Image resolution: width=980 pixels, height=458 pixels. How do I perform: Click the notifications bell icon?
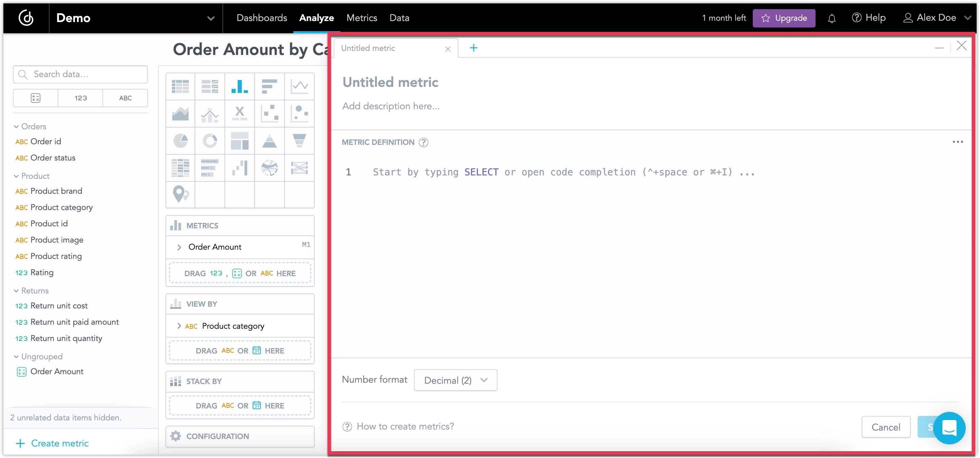[831, 18]
